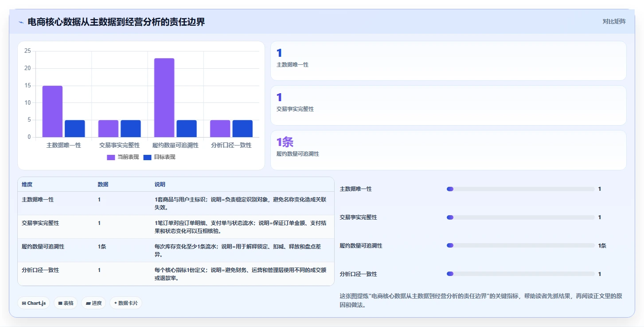
Task: Click the blue chart bar for 交易事实完整性
Action: (131, 129)
